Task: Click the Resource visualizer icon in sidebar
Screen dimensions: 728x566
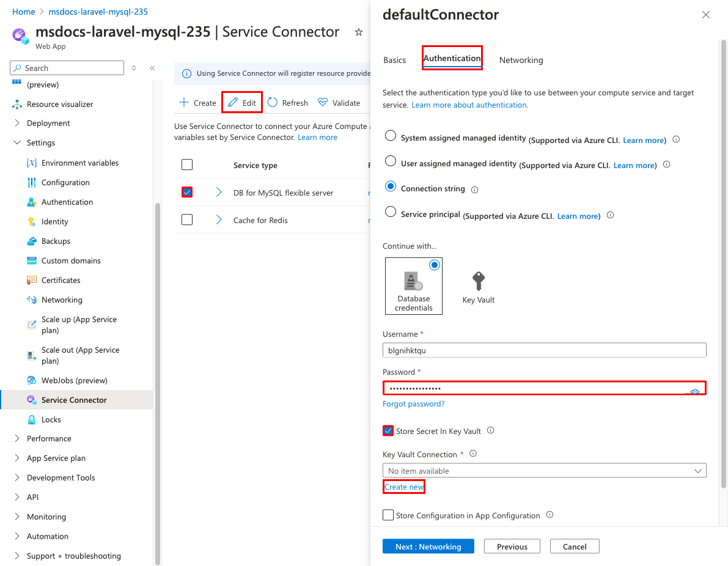Action: 17,105
